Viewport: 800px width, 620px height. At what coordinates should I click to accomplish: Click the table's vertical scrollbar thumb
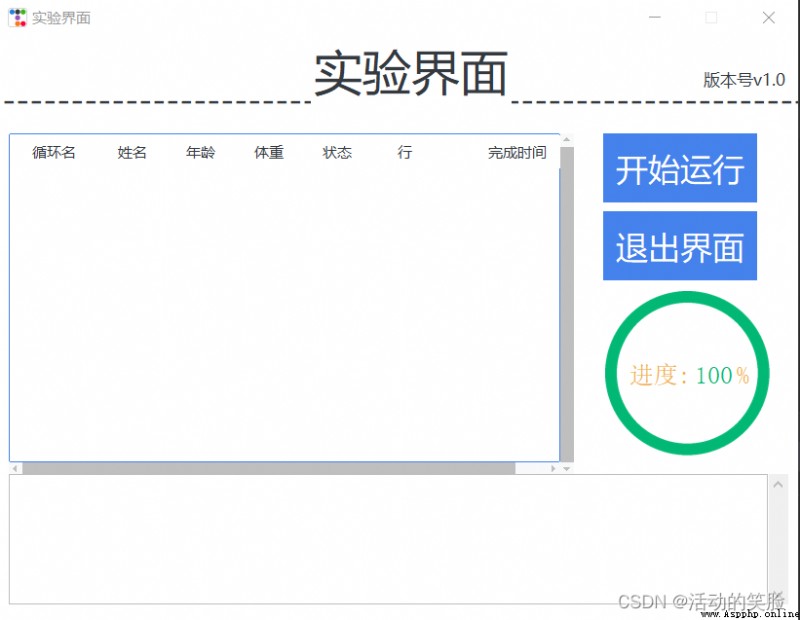pyautogui.click(x=567, y=304)
